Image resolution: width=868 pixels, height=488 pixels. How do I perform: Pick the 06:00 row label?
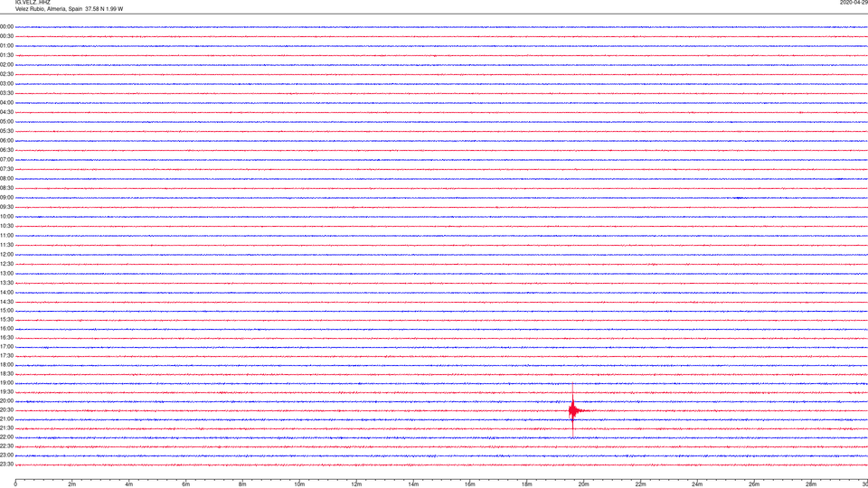[6, 141]
